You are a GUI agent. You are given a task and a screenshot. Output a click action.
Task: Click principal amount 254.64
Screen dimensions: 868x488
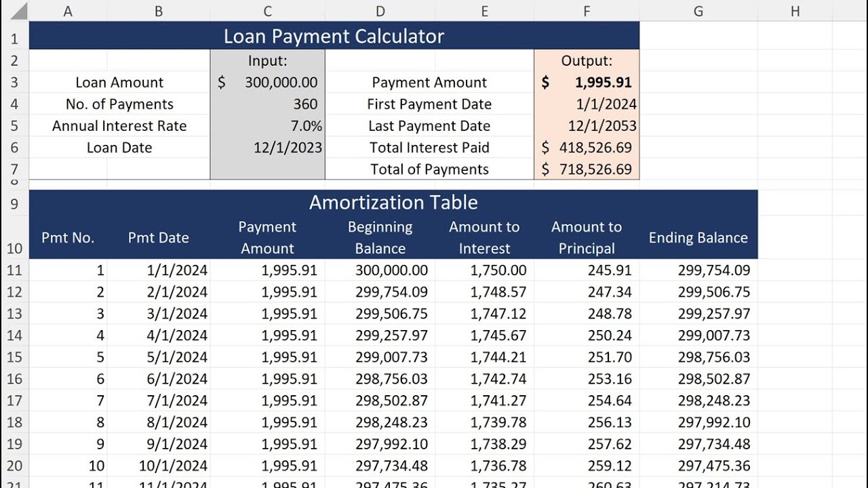click(x=587, y=401)
